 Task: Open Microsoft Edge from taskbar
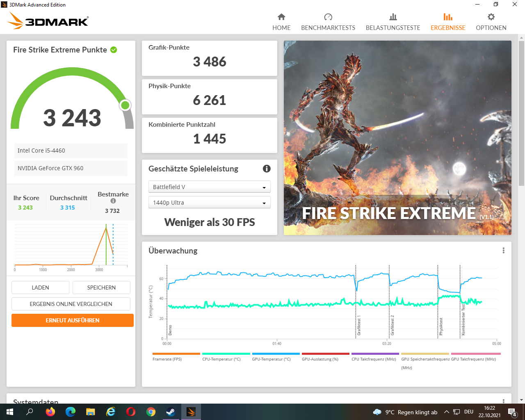(x=71, y=412)
